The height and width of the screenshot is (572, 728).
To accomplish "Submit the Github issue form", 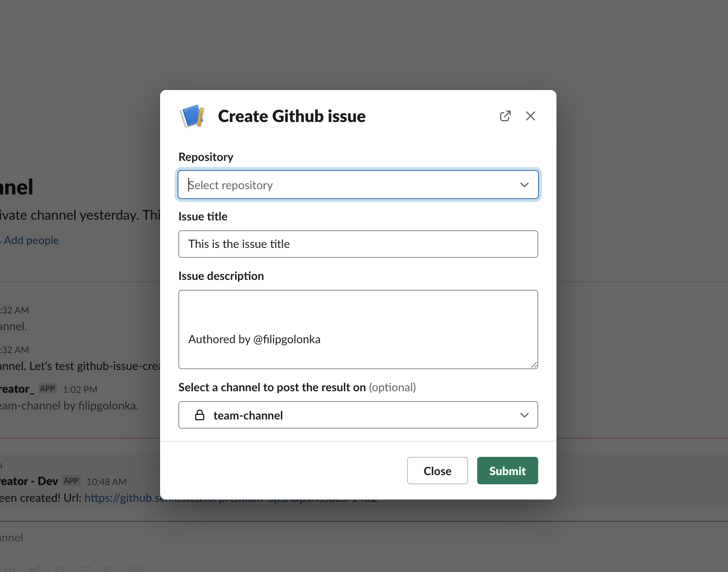I will (x=507, y=471).
